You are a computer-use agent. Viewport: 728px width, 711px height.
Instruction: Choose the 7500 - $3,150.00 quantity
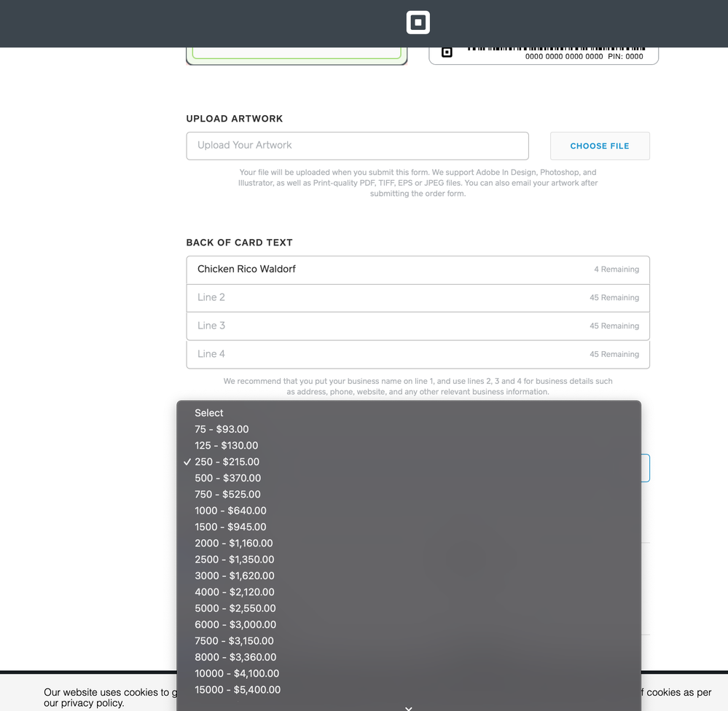234,641
